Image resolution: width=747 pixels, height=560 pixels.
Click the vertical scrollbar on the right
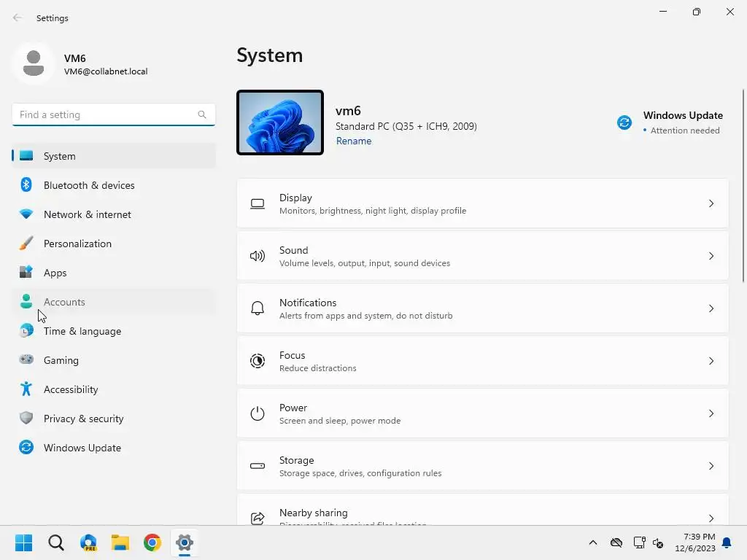pos(743,186)
